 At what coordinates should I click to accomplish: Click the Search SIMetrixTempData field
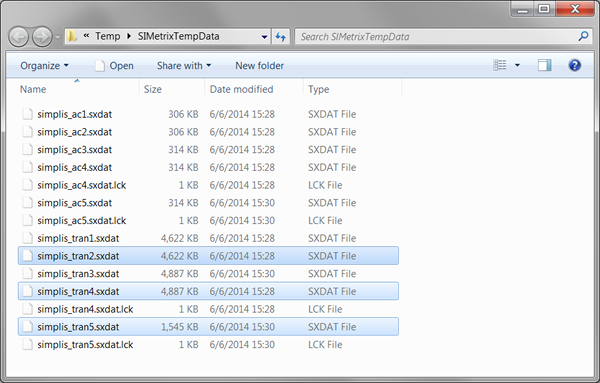(437, 37)
